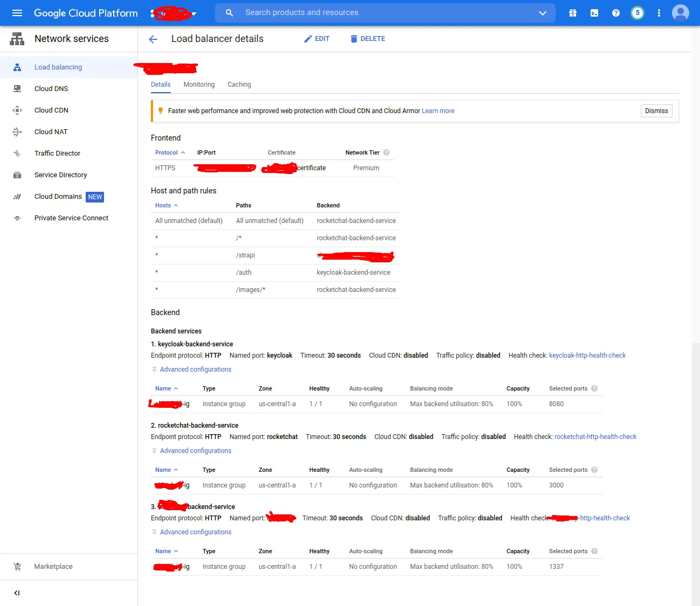Open the three-dot settings menu
Image resolution: width=700 pixels, height=606 pixels.
[x=659, y=13]
